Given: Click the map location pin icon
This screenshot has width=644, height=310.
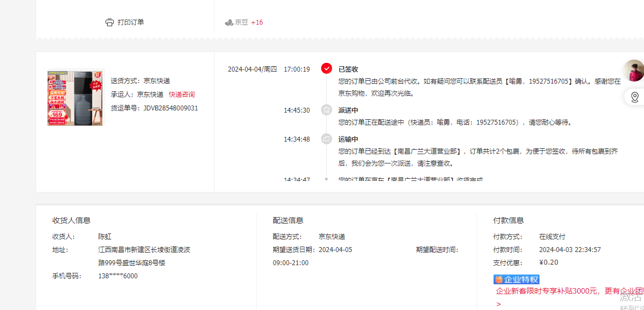Looking at the screenshot, I should click(635, 97).
